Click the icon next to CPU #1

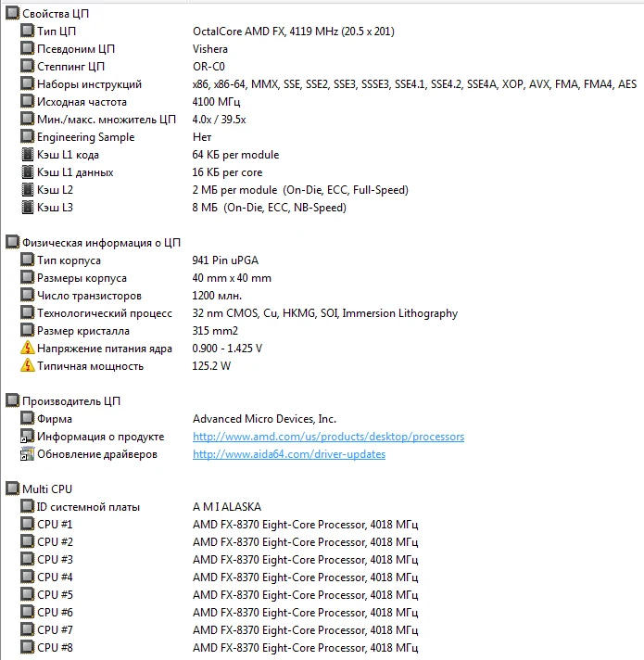pyautogui.click(x=27, y=525)
